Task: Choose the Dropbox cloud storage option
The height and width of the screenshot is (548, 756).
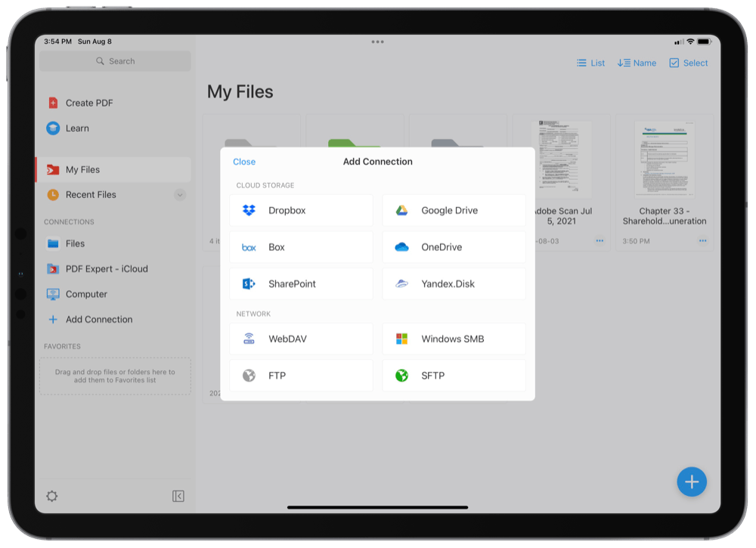Action: (x=302, y=211)
